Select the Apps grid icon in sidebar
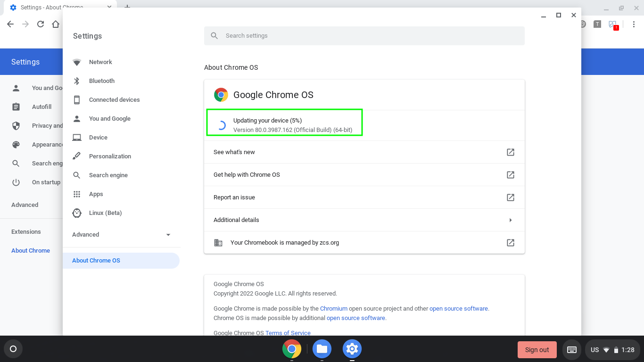 (77, 194)
